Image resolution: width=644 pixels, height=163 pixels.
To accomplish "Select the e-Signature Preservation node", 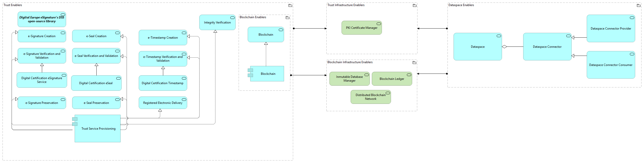I will [x=42, y=103].
